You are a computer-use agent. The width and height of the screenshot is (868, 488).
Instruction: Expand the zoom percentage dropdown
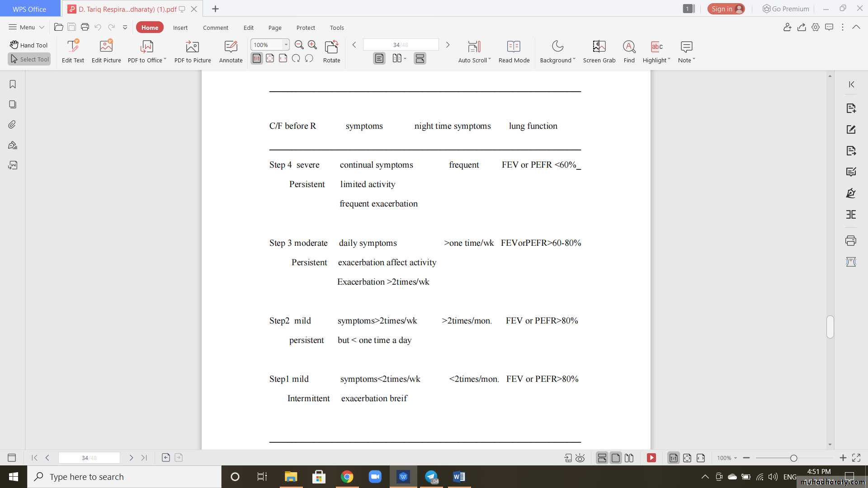click(x=286, y=45)
